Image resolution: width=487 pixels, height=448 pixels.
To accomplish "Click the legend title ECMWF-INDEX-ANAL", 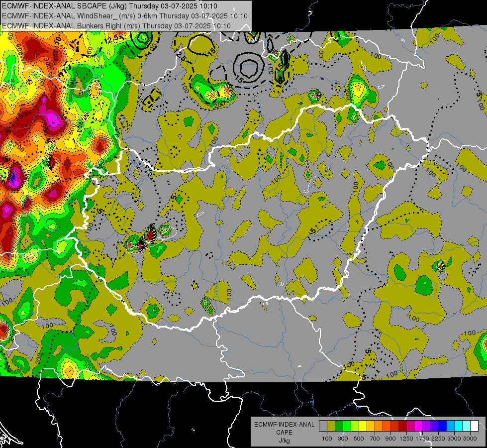I will 285,425.
